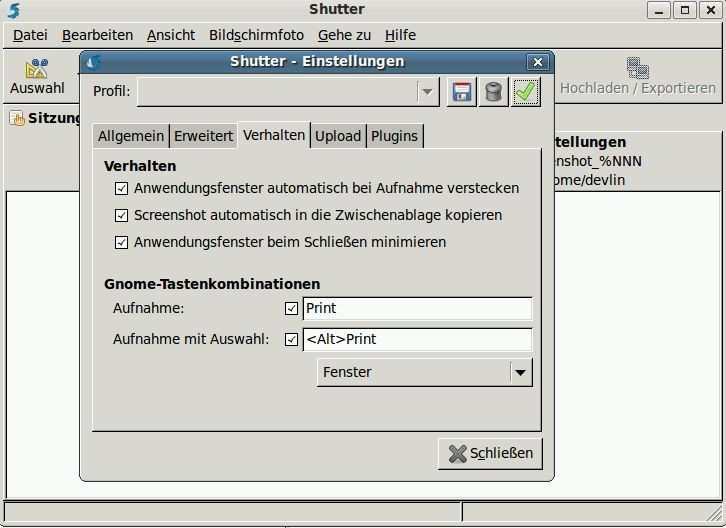The height and width of the screenshot is (528, 726).
Task: Click the delete profile trash icon
Action: click(494, 92)
